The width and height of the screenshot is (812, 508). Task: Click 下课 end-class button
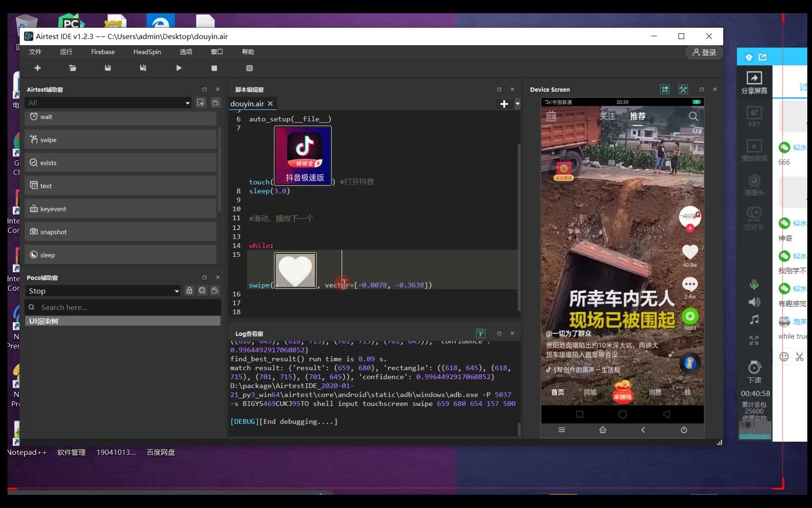click(x=754, y=373)
